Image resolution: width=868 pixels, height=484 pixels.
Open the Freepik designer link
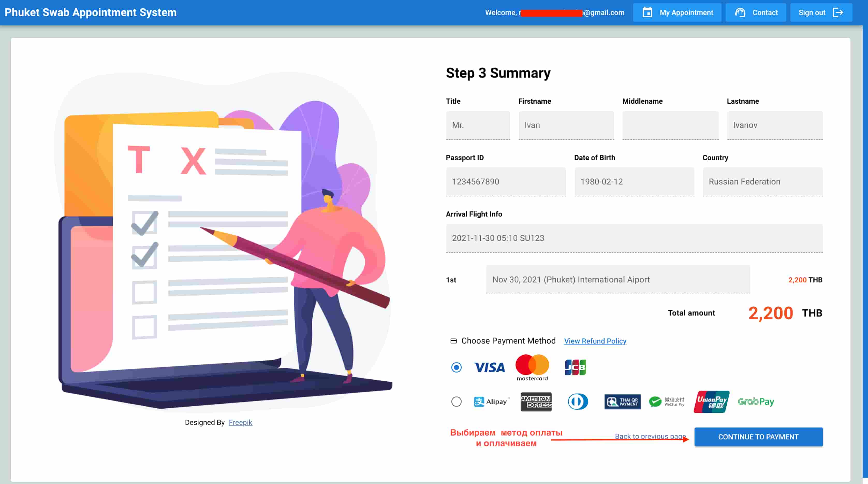coord(240,422)
